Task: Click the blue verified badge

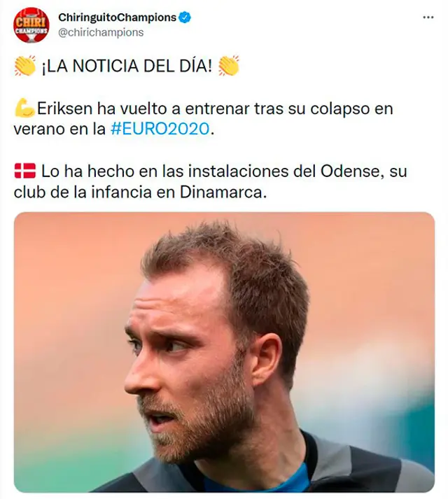Action: (185, 17)
